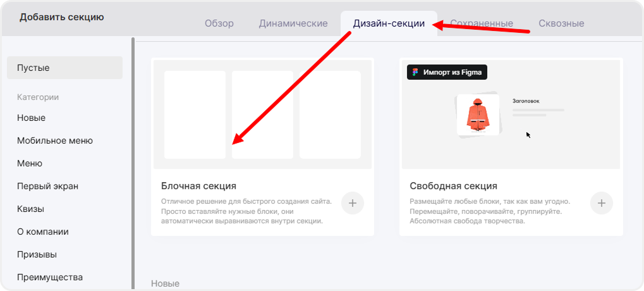Viewport: 644px width, 291px height.
Task: Switch to the Динамические tab
Action: click(x=293, y=23)
